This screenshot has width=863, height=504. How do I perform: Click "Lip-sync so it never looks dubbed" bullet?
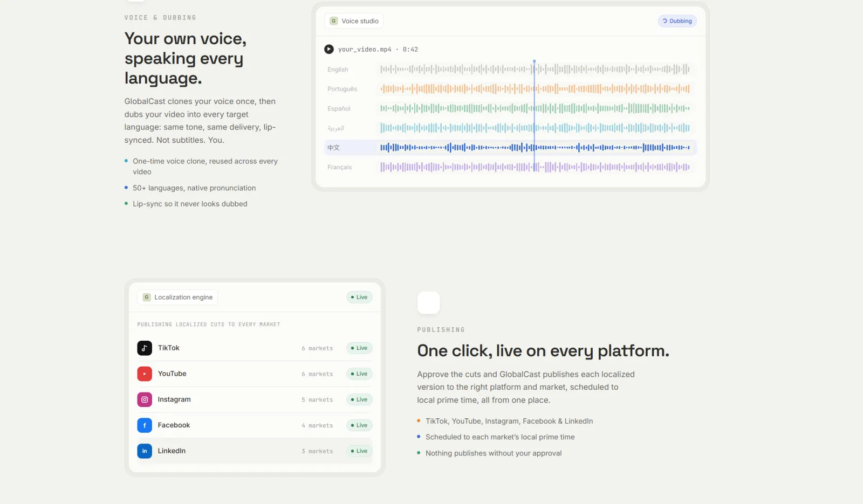coord(190,204)
